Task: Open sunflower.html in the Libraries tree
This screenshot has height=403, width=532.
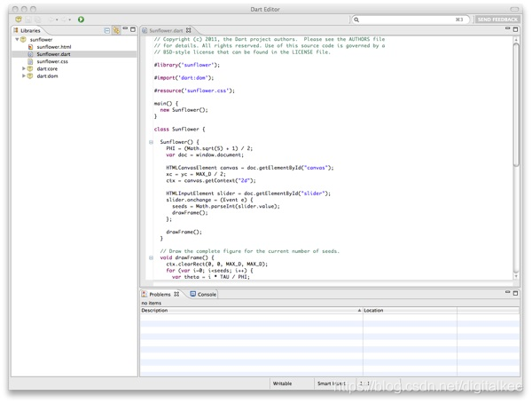Action: click(54, 47)
